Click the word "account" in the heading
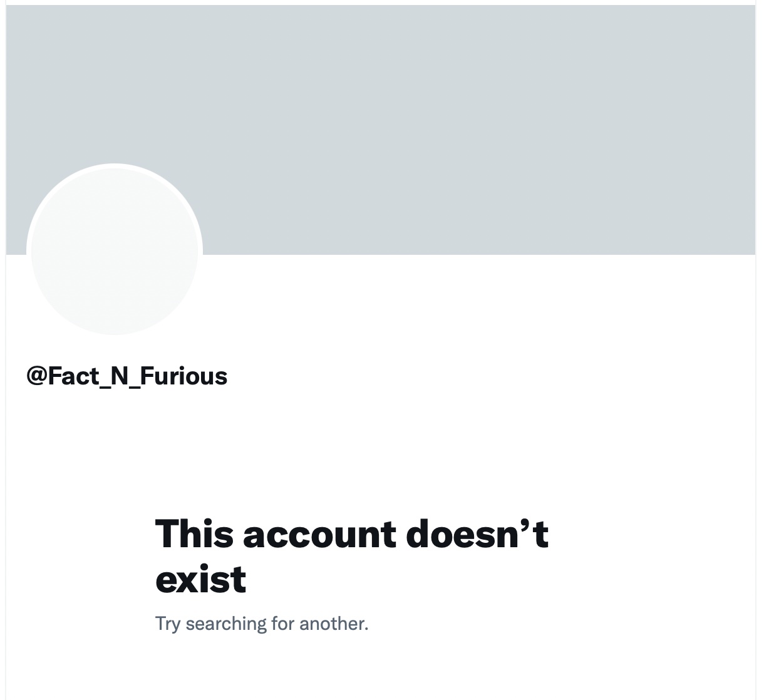Image resolution: width=764 pixels, height=700 pixels. pos(319,534)
